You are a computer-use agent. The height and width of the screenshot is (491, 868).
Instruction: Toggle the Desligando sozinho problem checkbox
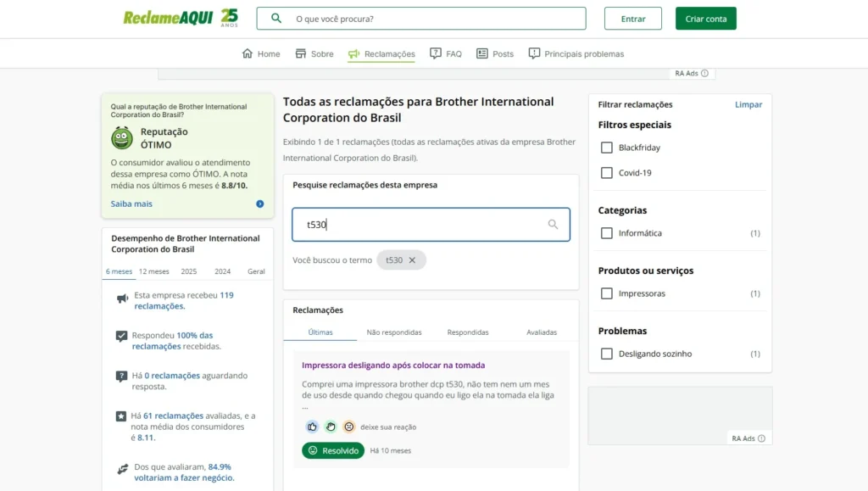pyautogui.click(x=607, y=354)
